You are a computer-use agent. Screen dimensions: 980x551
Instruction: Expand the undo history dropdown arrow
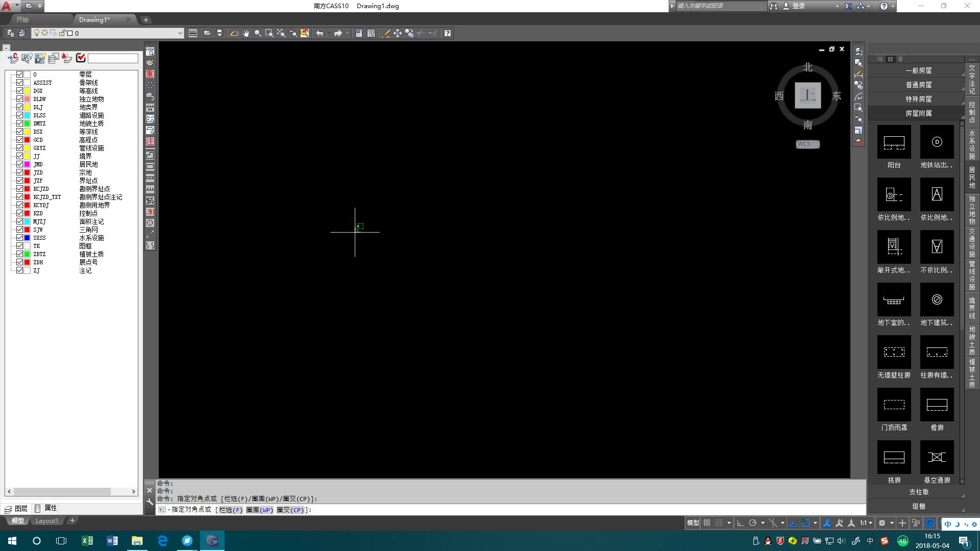click(x=328, y=33)
